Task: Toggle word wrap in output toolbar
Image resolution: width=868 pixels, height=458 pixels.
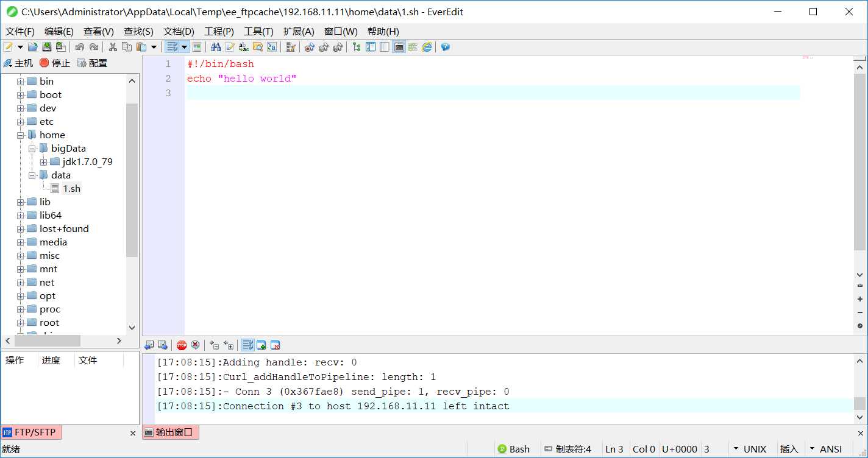Action: click(247, 345)
